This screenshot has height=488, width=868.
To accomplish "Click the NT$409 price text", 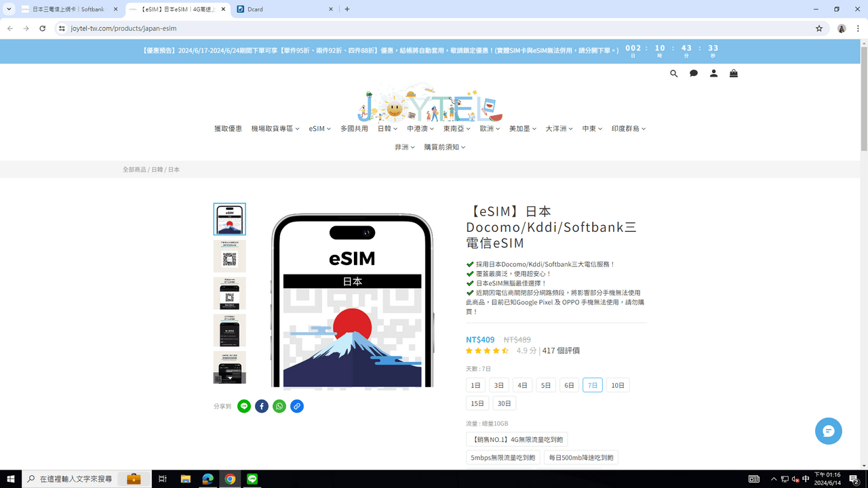I will click(480, 340).
